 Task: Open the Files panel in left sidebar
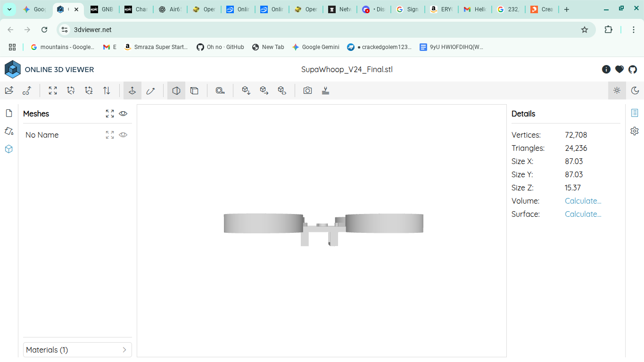tap(8, 113)
